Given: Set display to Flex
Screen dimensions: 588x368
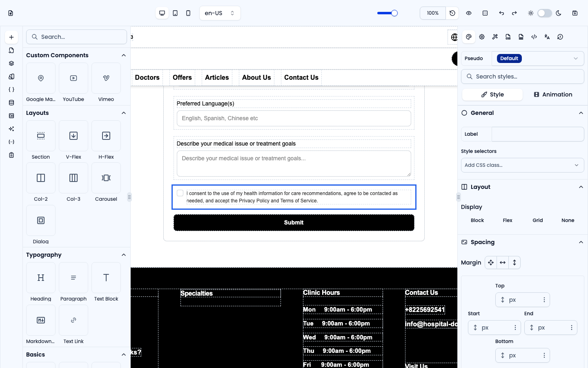Looking at the screenshot, I should pyautogui.click(x=508, y=220).
